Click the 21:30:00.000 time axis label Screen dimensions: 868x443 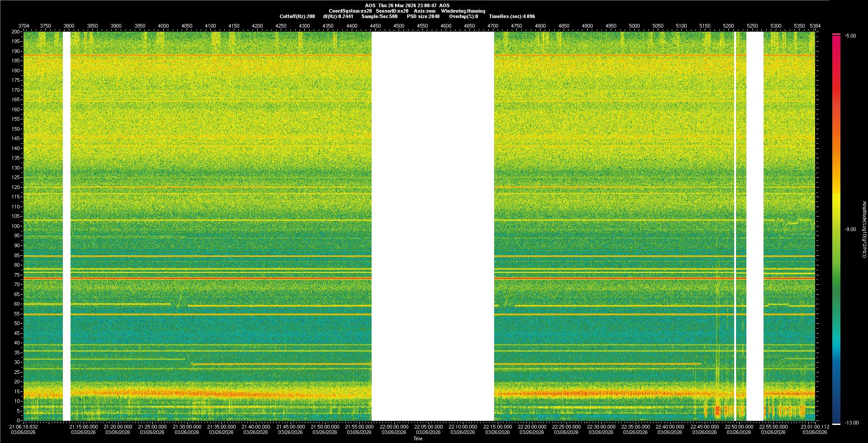coord(187,427)
